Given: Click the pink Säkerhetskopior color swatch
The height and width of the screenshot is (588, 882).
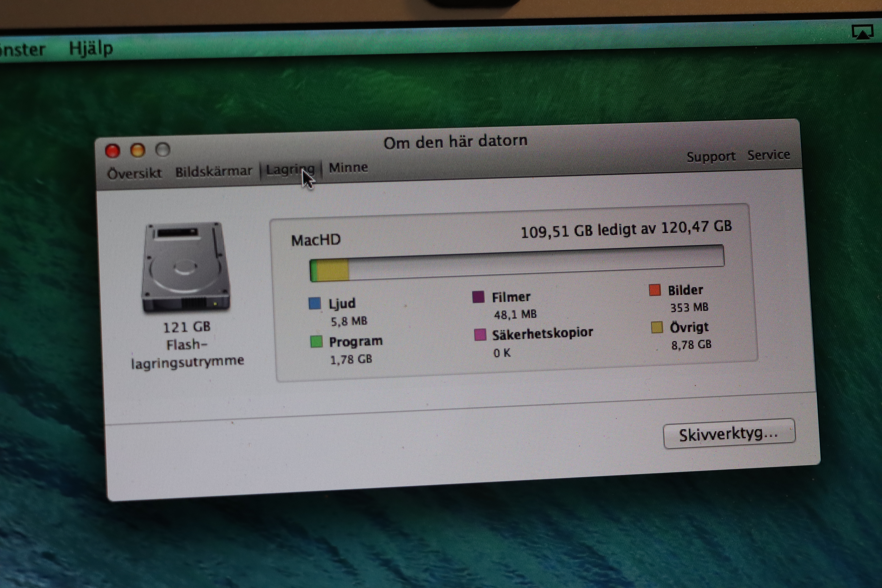Looking at the screenshot, I should pos(480,334).
